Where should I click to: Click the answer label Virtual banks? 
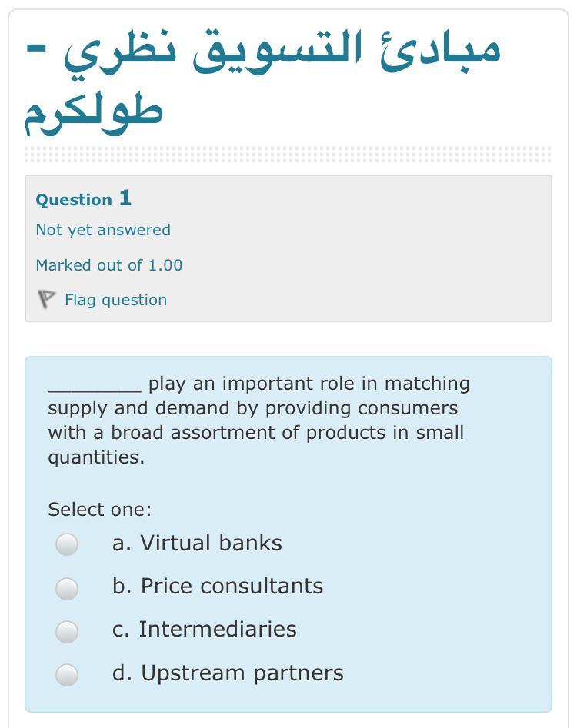(x=198, y=543)
